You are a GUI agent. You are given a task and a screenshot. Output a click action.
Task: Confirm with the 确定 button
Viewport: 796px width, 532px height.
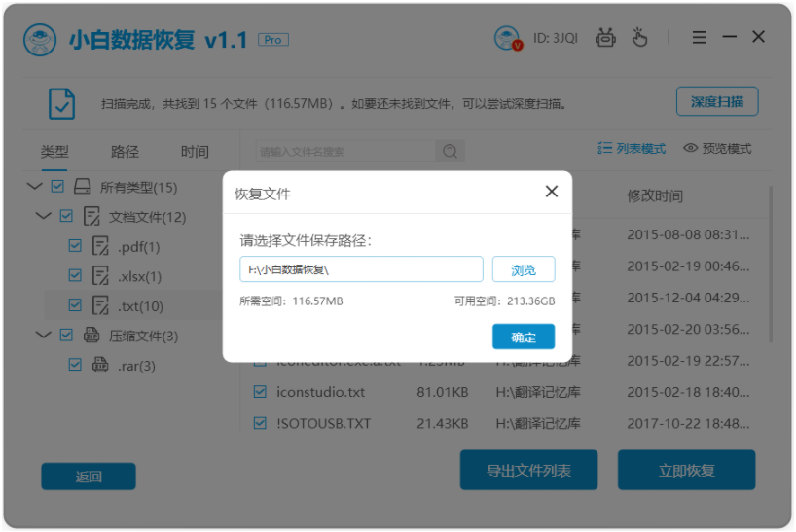point(524,337)
